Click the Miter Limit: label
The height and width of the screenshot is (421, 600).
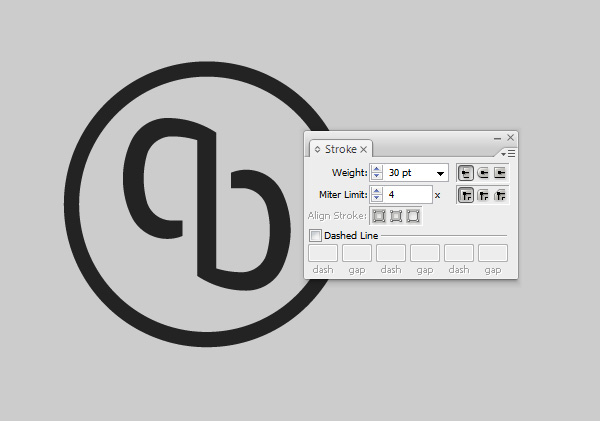point(343,195)
